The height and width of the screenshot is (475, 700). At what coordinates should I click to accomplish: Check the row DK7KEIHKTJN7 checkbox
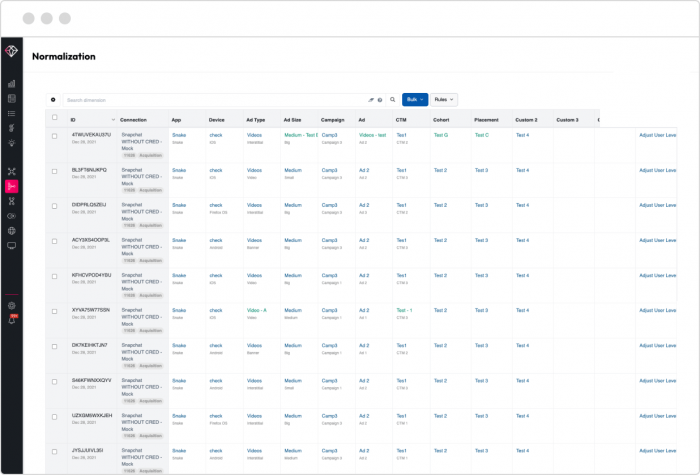coord(54,347)
